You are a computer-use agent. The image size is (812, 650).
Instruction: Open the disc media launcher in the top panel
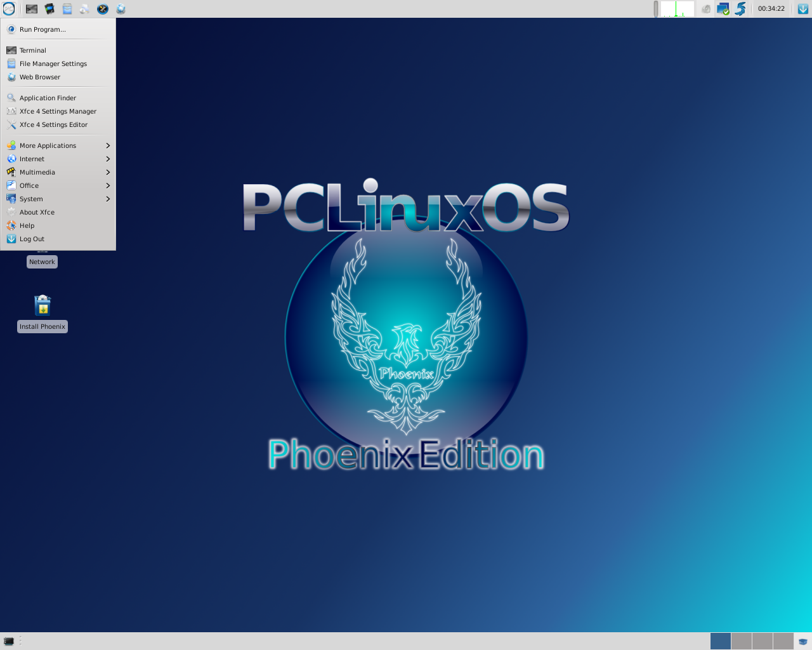[85, 9]
